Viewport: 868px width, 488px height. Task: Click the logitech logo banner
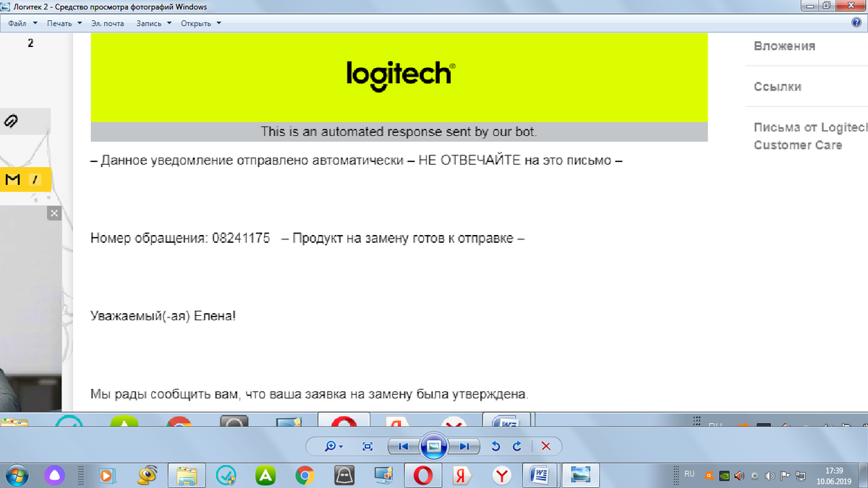(399, 77)
